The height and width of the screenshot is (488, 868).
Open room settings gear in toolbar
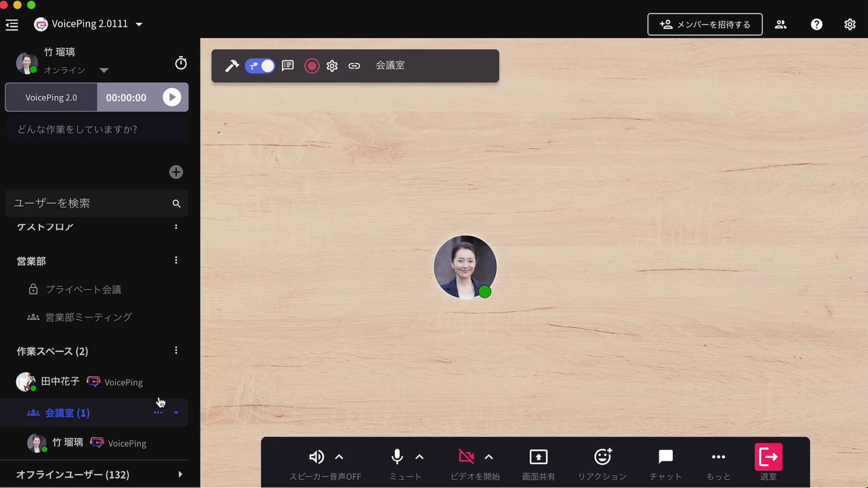point(332,66)
